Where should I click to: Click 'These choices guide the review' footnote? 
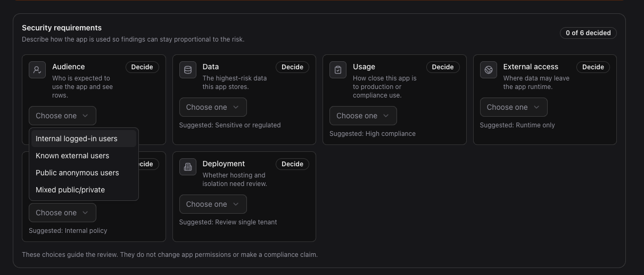170,255
